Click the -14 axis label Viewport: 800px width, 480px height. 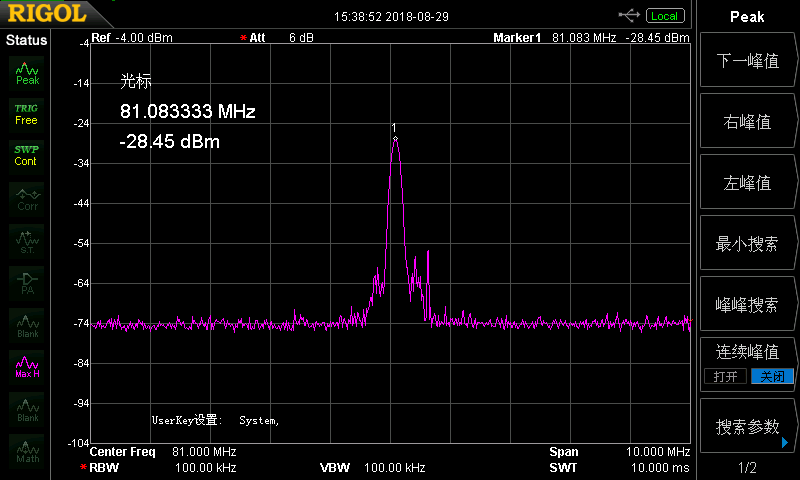[x=81, y=83]
